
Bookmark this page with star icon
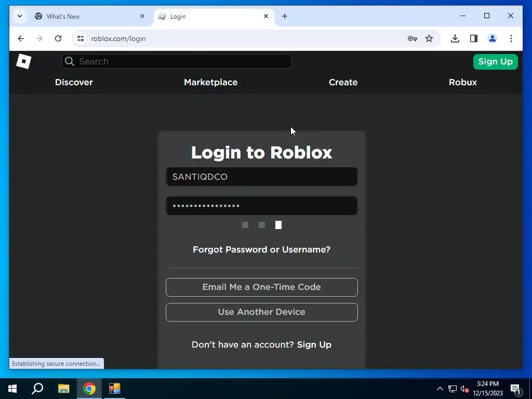click(x=429, y=38)
